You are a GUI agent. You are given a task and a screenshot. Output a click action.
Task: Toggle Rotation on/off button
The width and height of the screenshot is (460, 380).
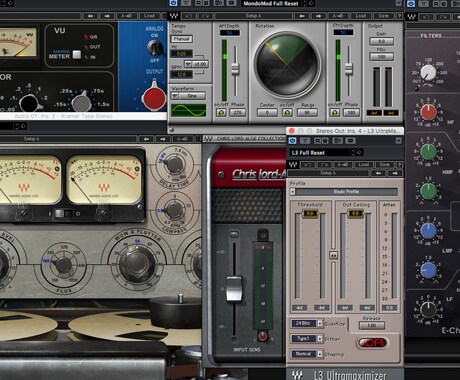[287, 113]
